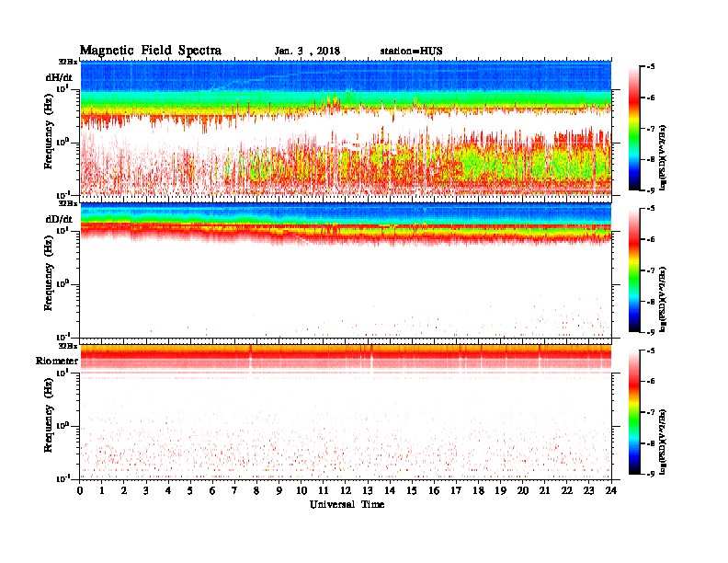This screenshot has width=728, height=563.
Task: Click the date label "Jan. 3, 2018"
Action: (x=307, y=52)
